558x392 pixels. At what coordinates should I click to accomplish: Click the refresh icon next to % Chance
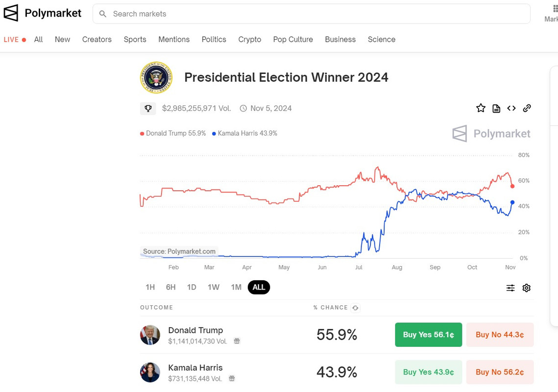tap(356, 308)
